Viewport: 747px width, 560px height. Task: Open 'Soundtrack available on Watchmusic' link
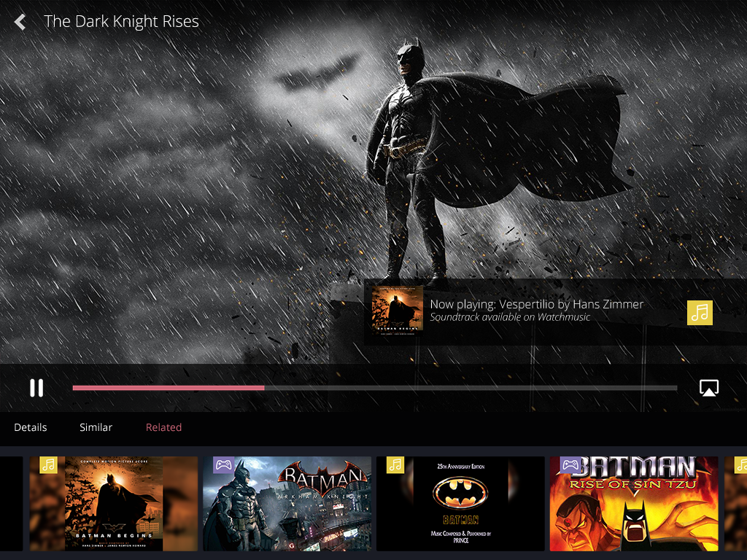tap(510, 317)
